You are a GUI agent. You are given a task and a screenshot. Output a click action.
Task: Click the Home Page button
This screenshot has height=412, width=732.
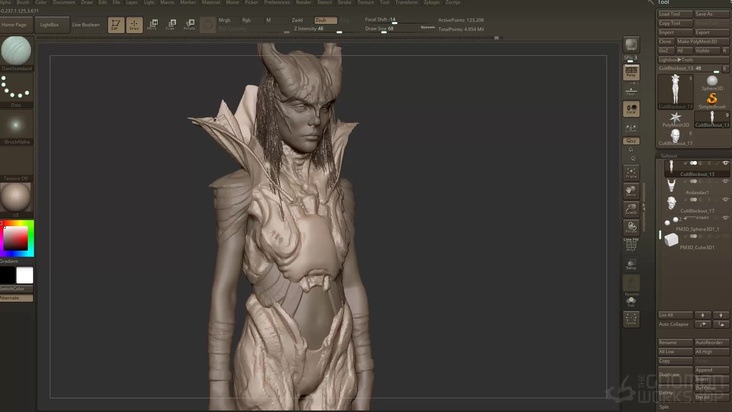(x=16, y=25)
